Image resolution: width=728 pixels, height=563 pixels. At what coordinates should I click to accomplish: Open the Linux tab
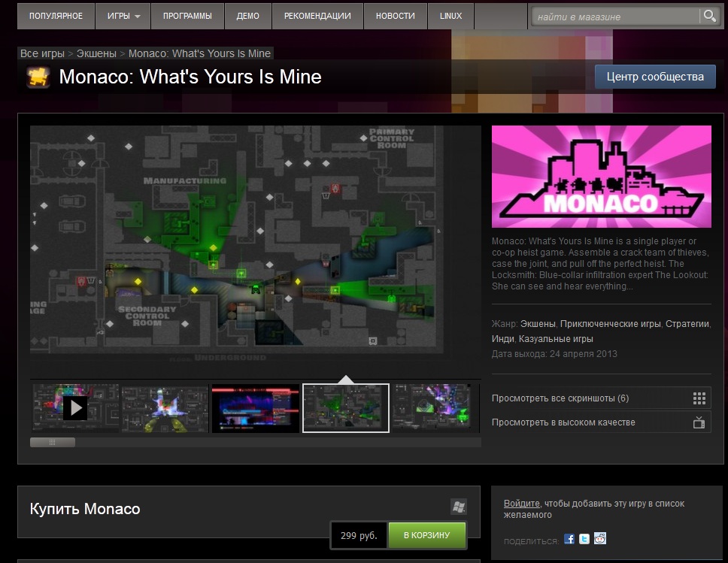tap(450, 16)
